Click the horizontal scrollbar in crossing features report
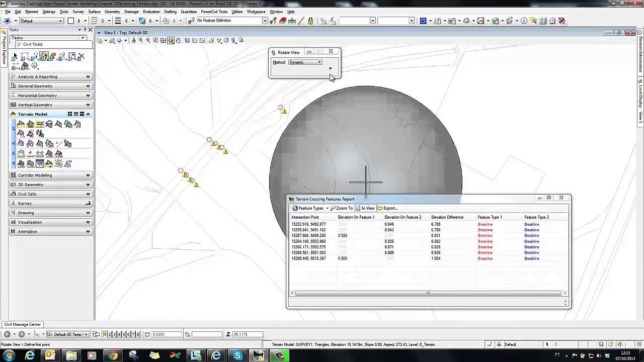The width and height of the screenshot is (644, 362). coord(428,293)
